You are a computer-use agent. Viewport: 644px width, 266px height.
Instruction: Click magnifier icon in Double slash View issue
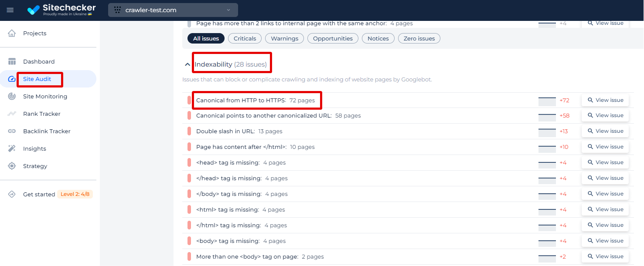(x=590, y=131)
